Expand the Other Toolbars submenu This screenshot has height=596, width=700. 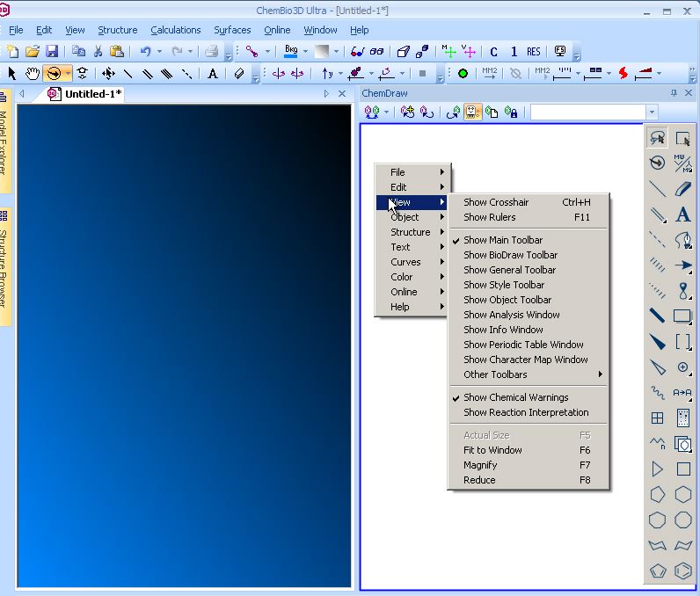(529, 374)
